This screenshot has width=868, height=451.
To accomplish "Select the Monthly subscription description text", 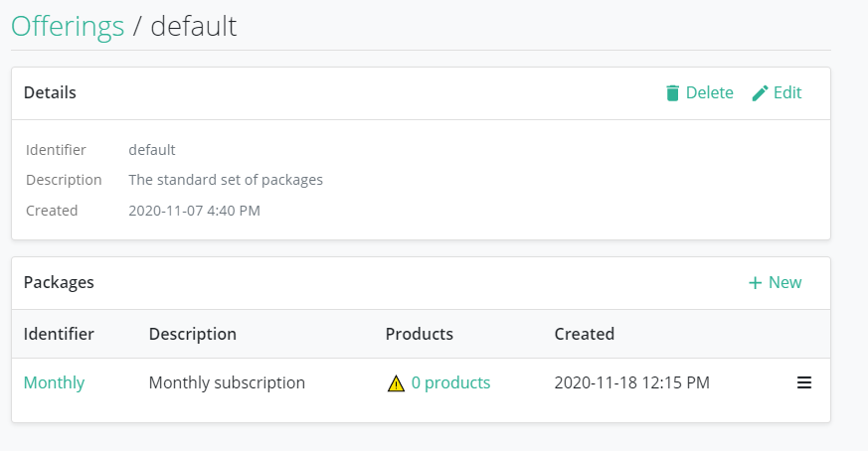I will point(227,382).
